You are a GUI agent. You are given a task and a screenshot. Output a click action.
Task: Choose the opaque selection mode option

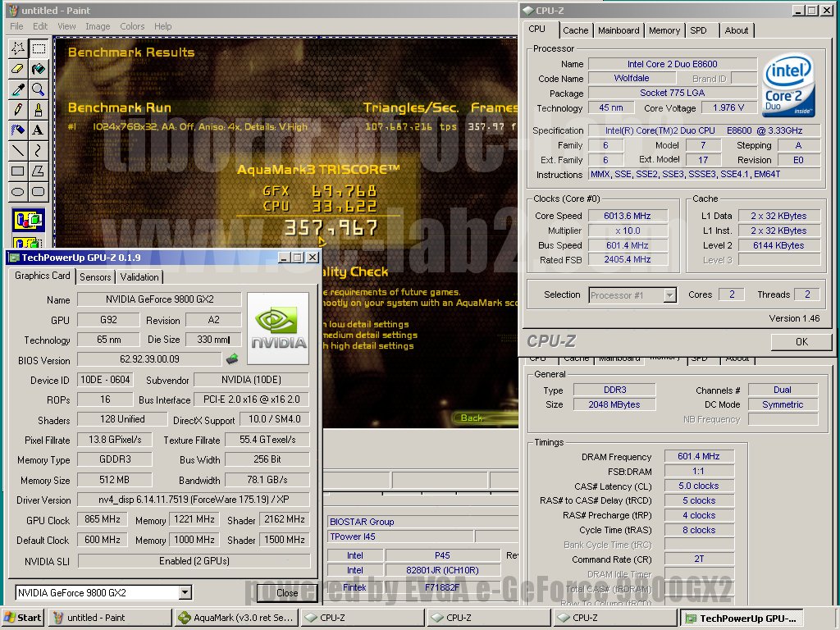29,220
